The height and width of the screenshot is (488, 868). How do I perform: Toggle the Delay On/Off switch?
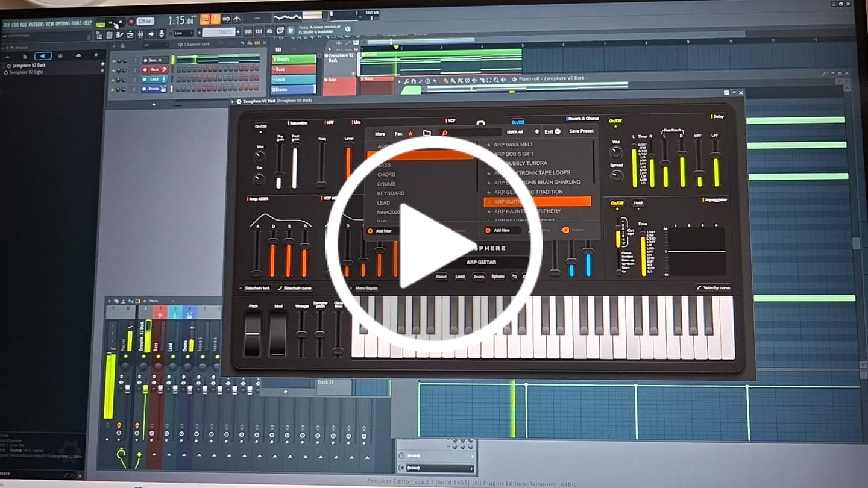pos(615,121)
